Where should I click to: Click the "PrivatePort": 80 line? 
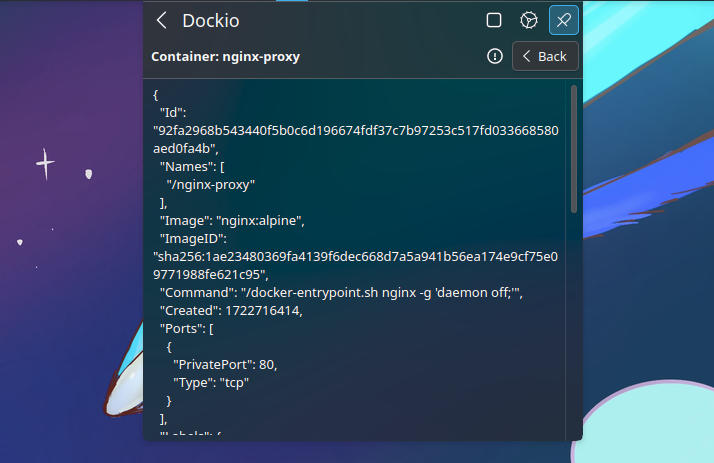pyautogui.click(x=225, y=365)
